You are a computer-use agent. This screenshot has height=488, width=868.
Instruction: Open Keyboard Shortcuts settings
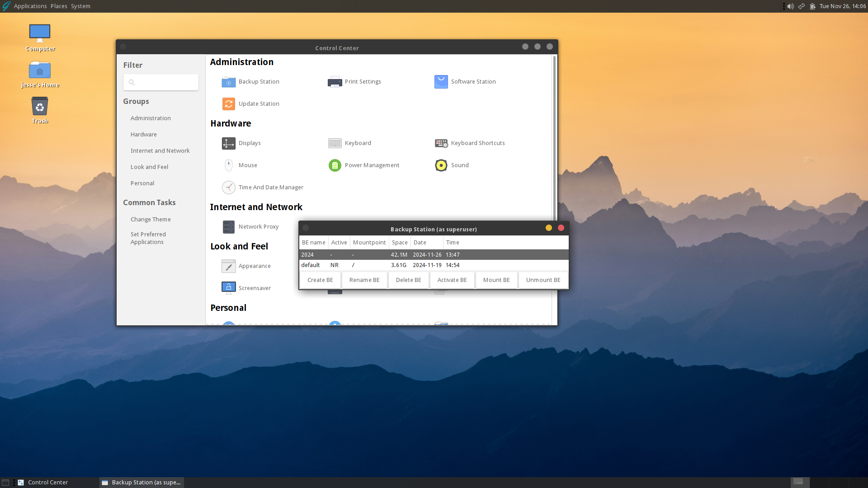[x=470, y=143]
